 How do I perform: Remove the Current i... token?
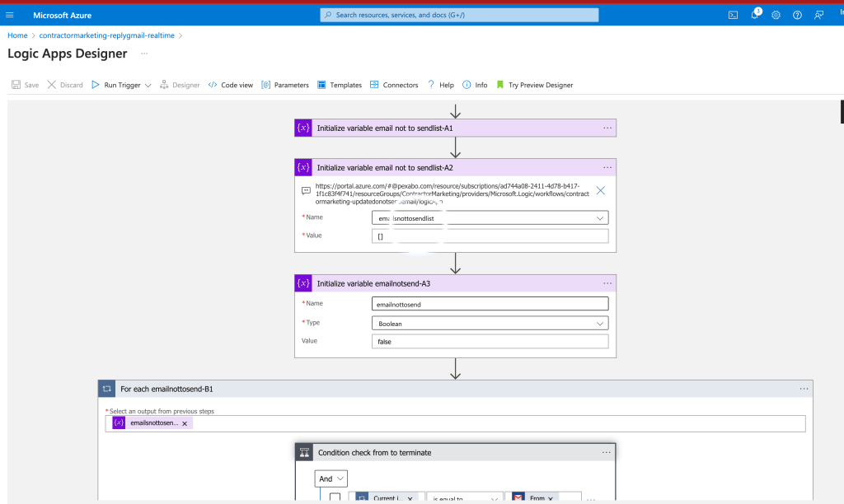[x=410, y=498]
